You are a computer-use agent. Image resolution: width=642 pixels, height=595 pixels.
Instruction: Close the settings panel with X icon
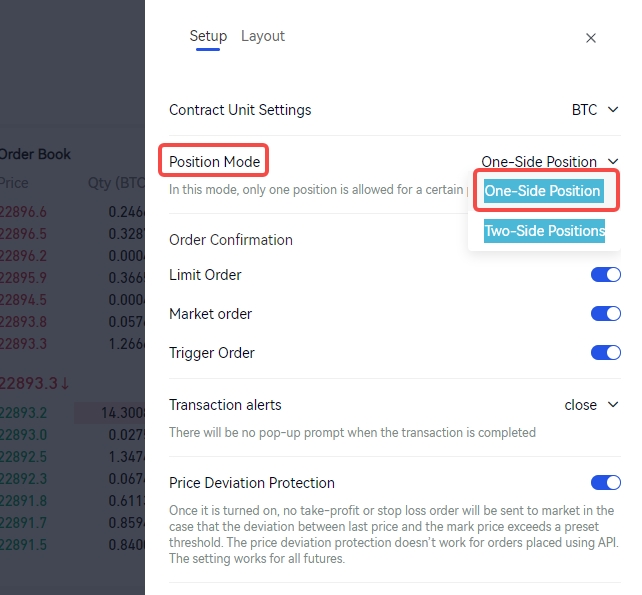pos(591,38)
